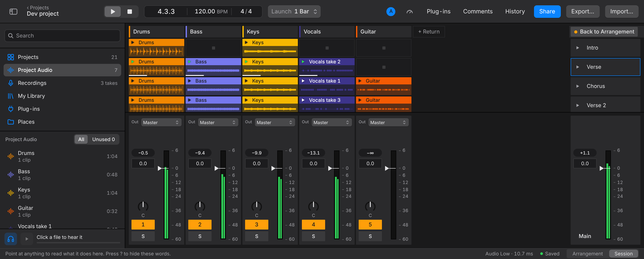Launch the Verse 2 scene arrow

pyautogui.click(x=578, y=105)
